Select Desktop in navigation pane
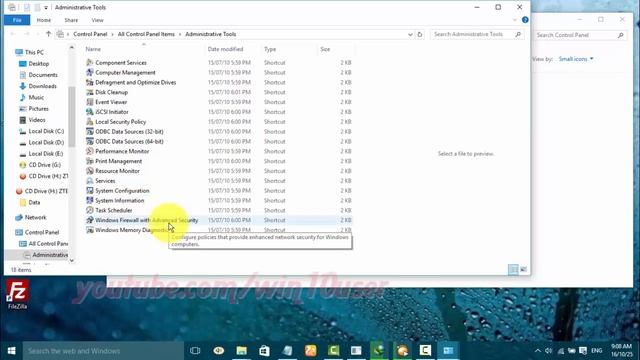Viewport: 640px width, 360px height. click(38, 64)
